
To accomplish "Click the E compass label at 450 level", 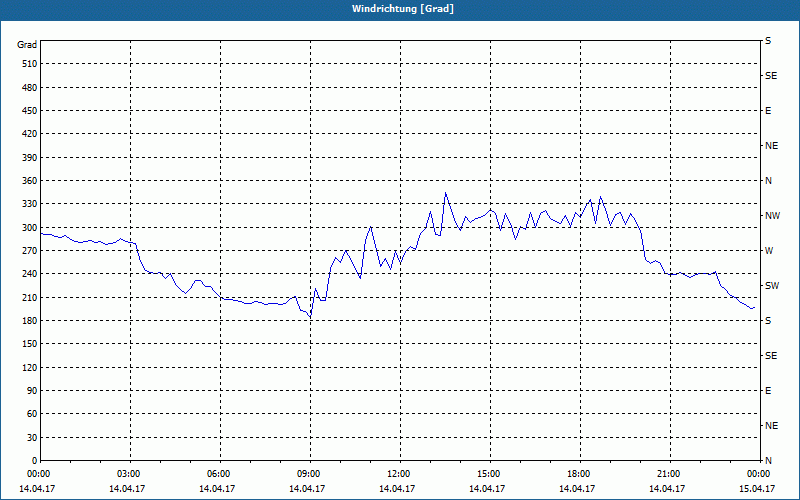I will pyautogui.click(x=768, y=111).
